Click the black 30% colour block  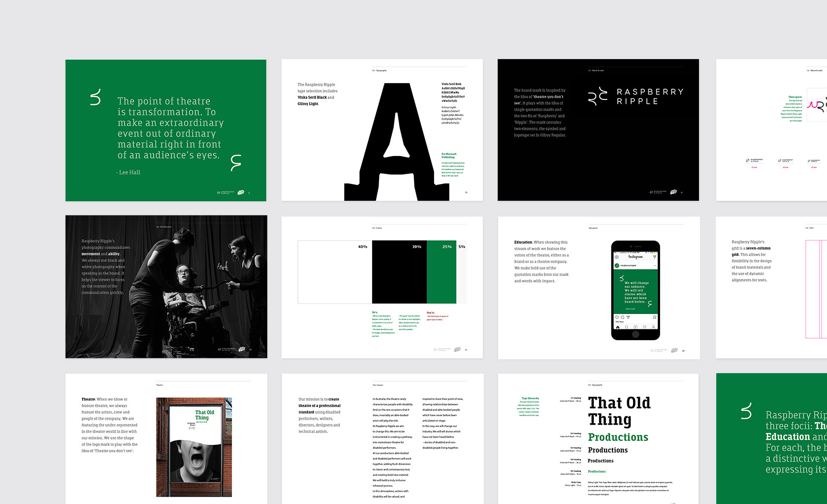(399, 272)
